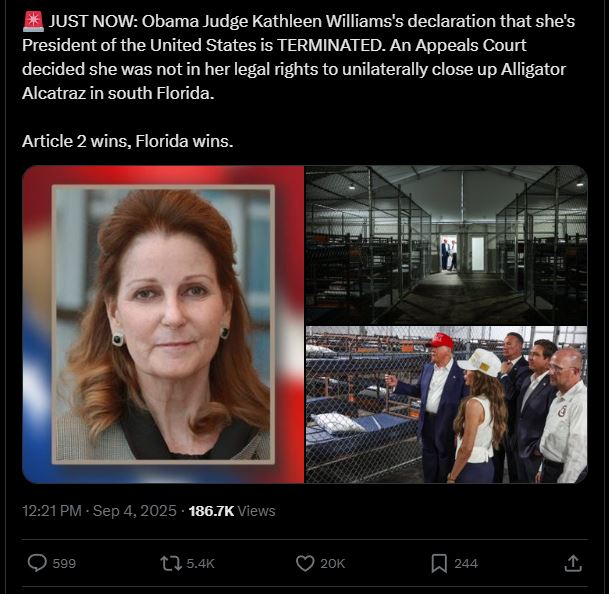Image resolution: width=609 pixels, height=594 pixels.
Task: Retweet using the repost arrows icon
Action: click(171, 563)
